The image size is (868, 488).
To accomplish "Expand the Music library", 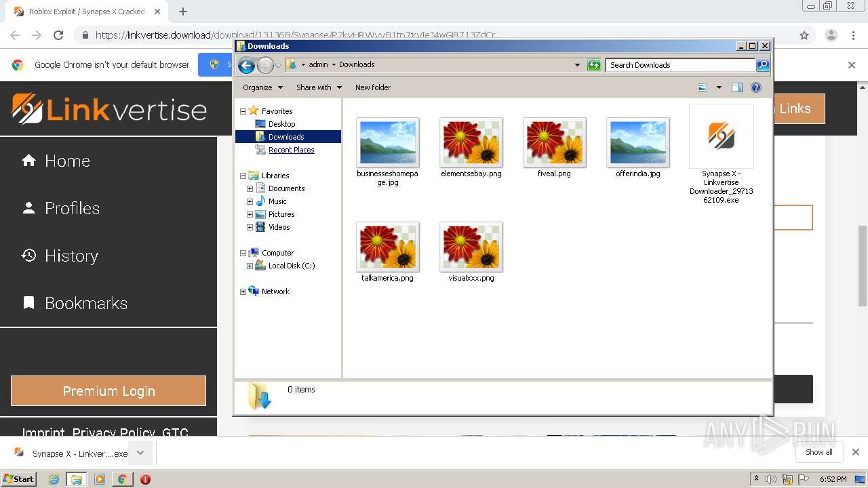I will pos(250,201).
